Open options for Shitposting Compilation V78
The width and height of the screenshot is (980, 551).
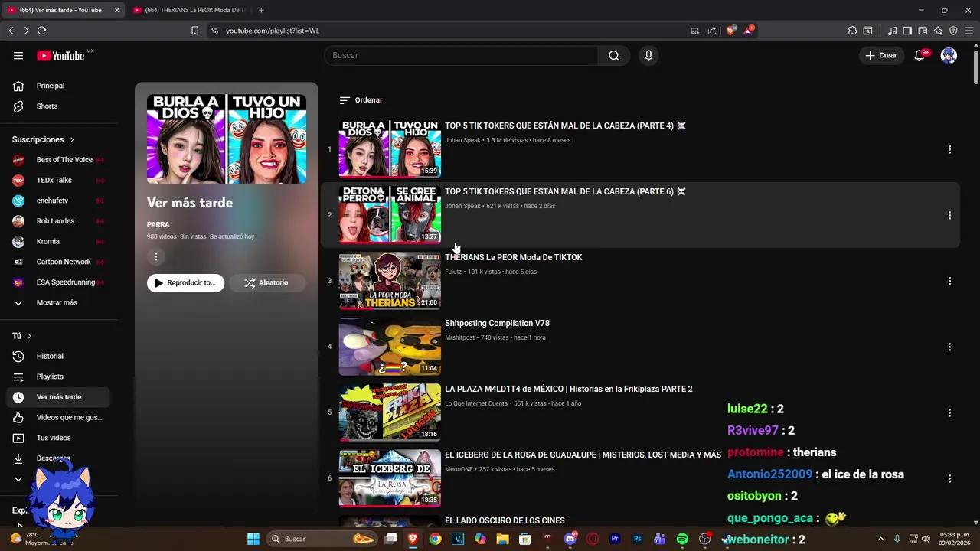click(x=949, y=347)
